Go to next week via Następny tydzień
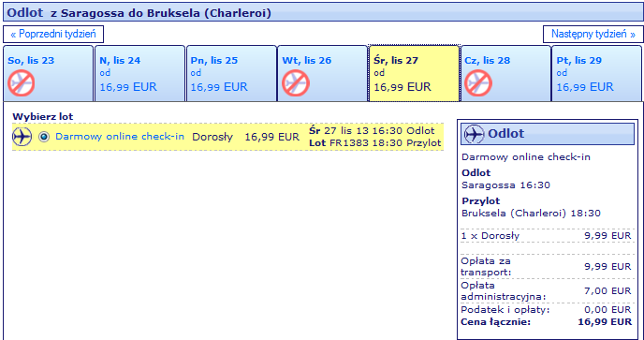 tap(593, 34)
